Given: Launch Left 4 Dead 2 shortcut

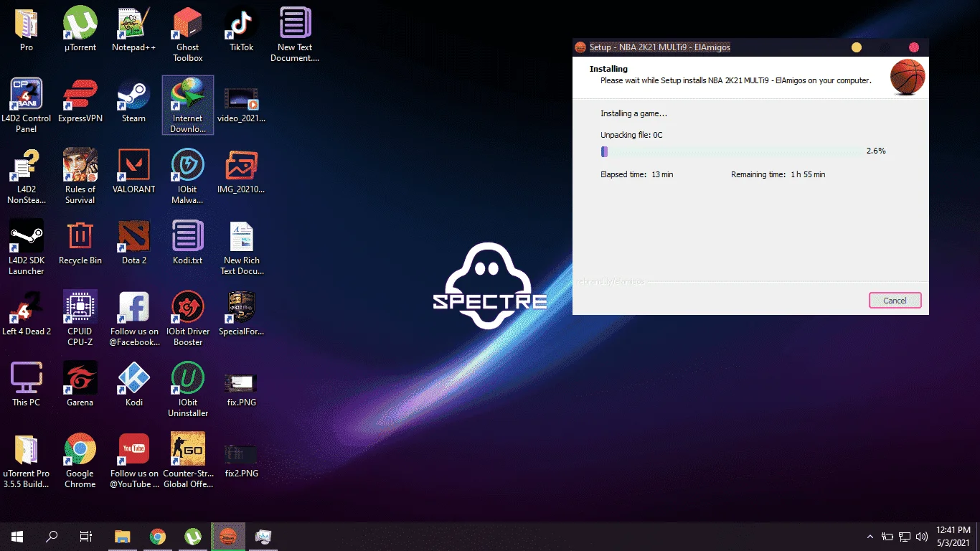Looking at the screenshot, I should tap(27, 313).
